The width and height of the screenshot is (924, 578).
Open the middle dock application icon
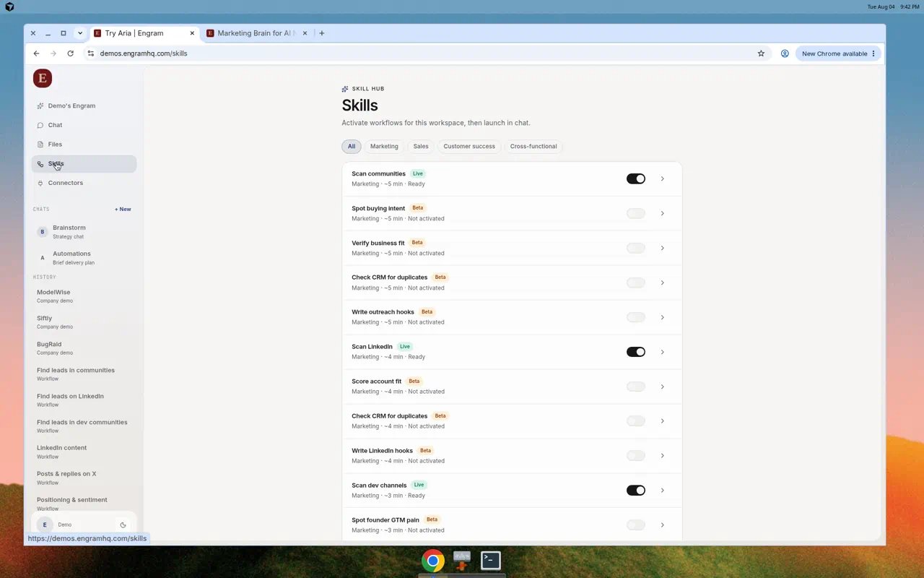(462, 561)
